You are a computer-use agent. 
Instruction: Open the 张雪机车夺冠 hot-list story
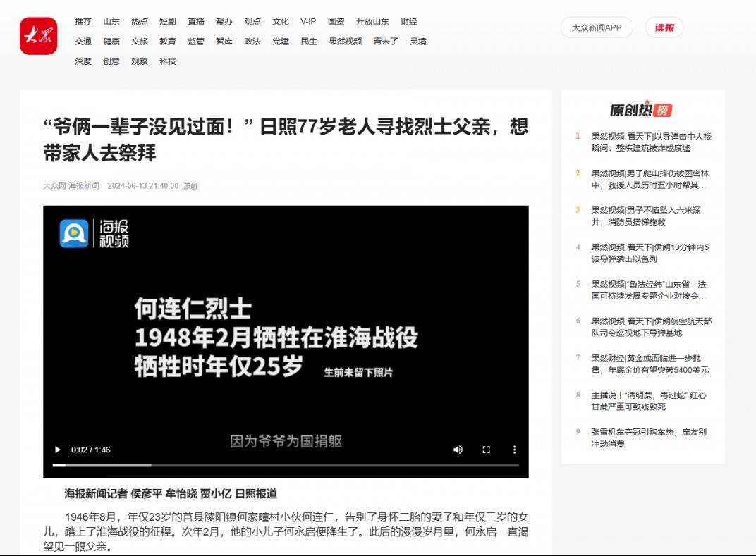pos(648,438)
